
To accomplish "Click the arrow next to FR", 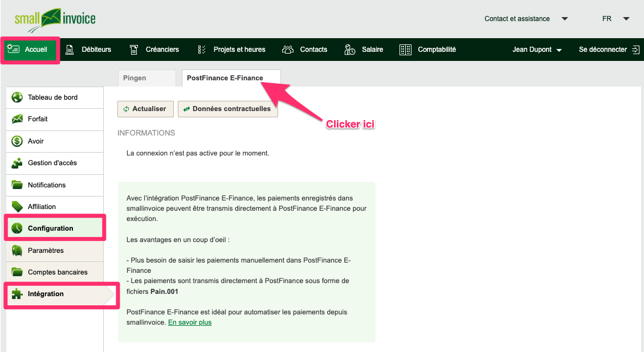I will tap(626, 19).
